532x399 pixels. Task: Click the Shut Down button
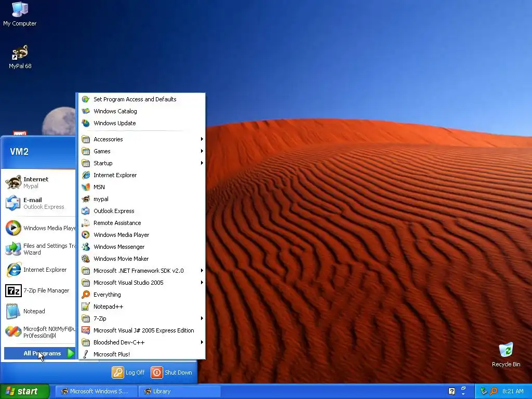(x=171, y=373)
